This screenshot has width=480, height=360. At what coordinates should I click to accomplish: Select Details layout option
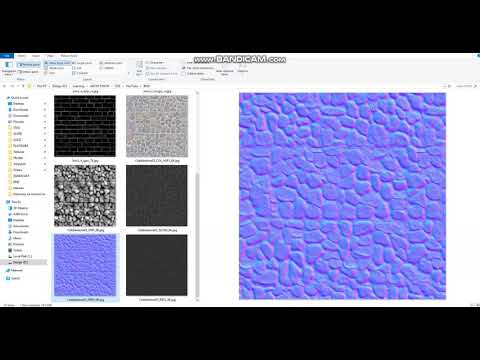pyautogui.click(x=107, y=68)
